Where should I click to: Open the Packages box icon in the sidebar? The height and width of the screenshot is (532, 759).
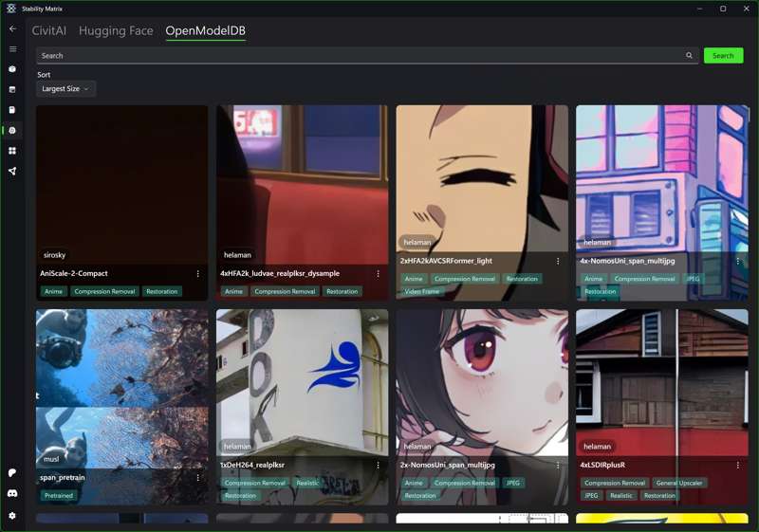12,69
